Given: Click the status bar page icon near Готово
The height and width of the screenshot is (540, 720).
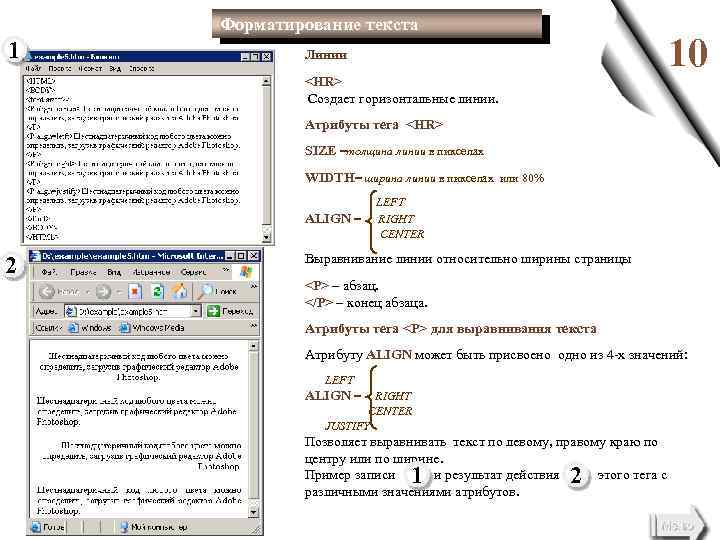Looking at the screenshot, I should point(36,526).
